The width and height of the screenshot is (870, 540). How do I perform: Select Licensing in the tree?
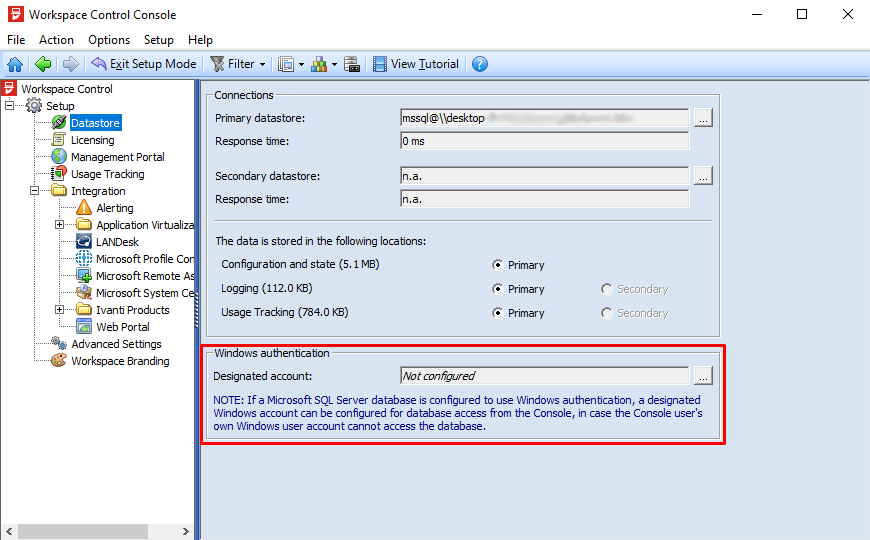point(93,140)
